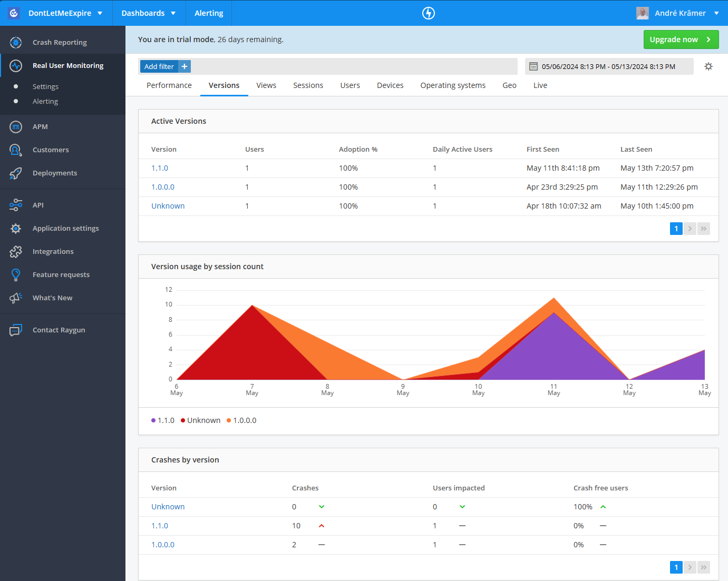Open Feature requests via the lightbulb icon
728x581 pixels.
(16, 274)
